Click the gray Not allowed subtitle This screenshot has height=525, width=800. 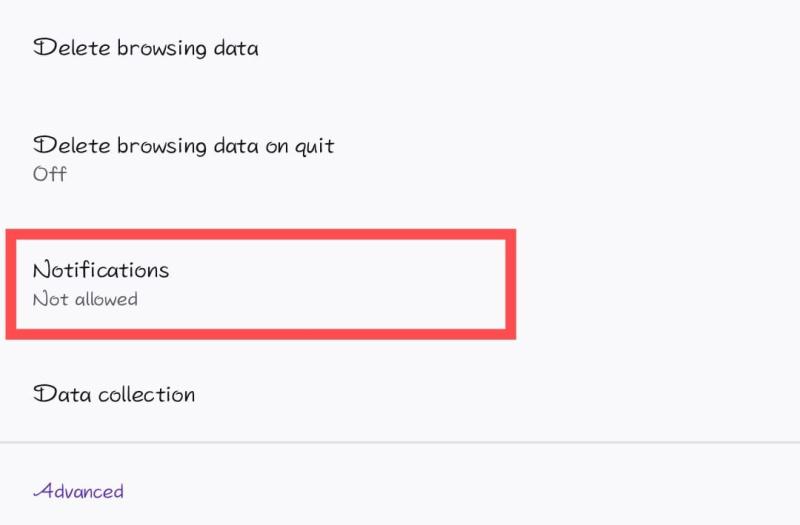(x=85, y=299)
